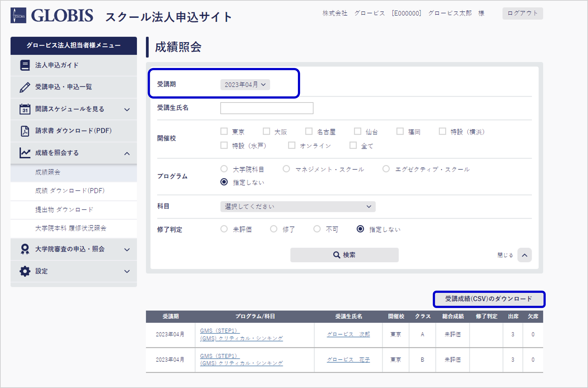Image resolution: width=588 pixels, height=388 pixels.
Task: Open 請求書 ダウンロード(PDF) menu item
Action: (x=74, y=131)
